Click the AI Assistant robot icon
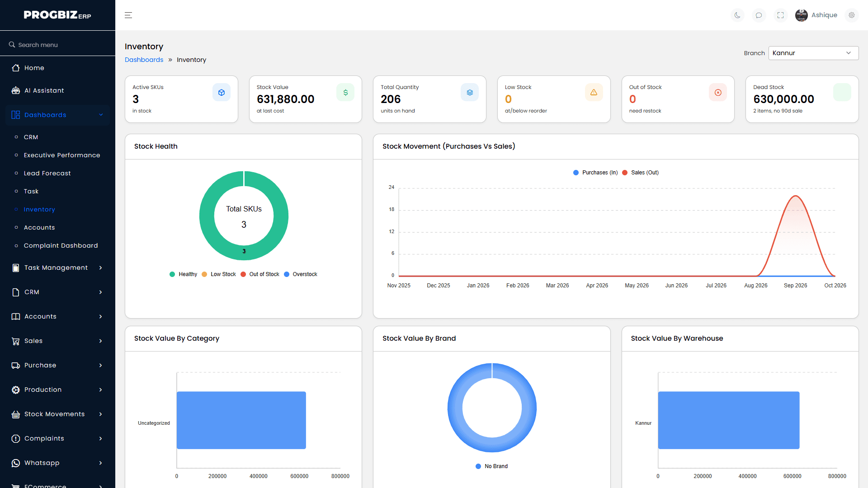 coord(16,90)
